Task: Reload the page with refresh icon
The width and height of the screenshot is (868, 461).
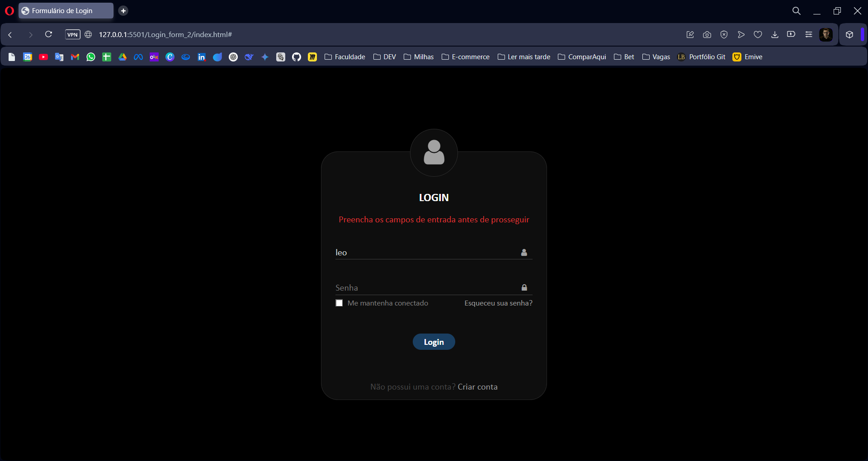Action: point(48,34)
